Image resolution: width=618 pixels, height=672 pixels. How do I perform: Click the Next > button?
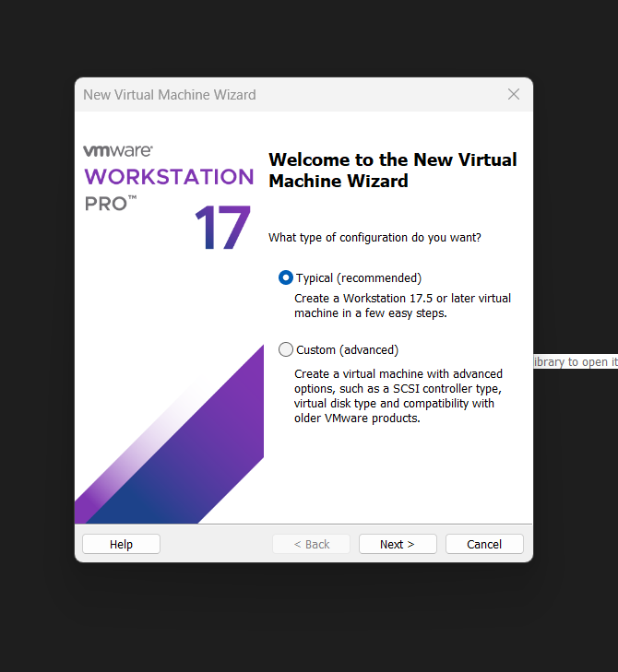pos(397,544)
